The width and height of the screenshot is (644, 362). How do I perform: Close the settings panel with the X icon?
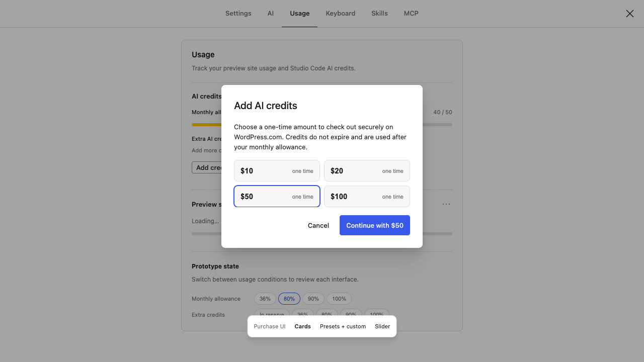coord(630,14)
